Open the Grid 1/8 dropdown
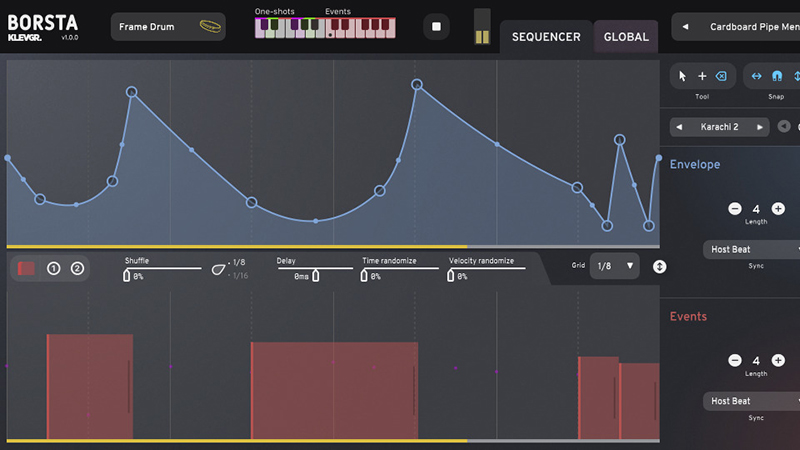 click(614, 266)
